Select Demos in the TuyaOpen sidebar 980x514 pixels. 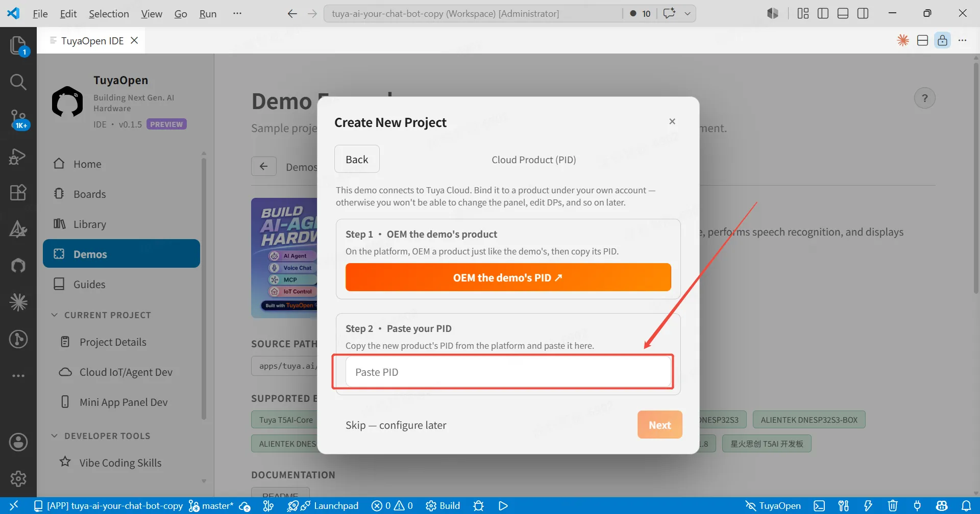(x=121, y=253)
